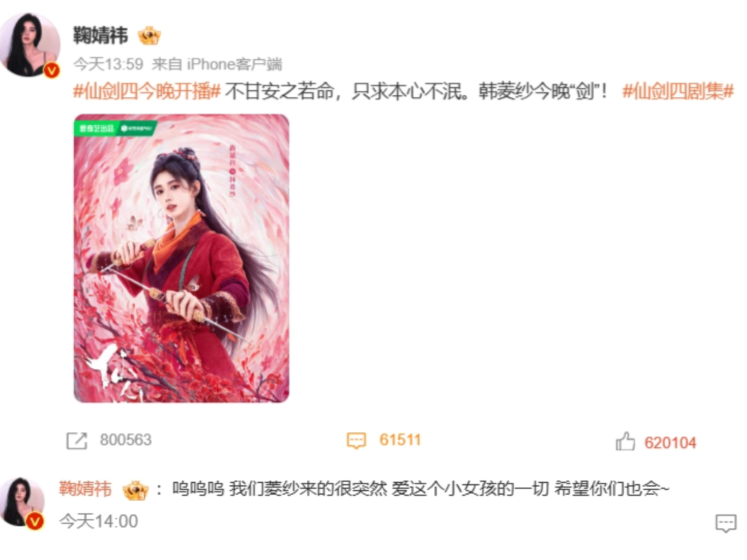Enlarge the red costume poster image
747x560 pixels.
coord(181,258)
